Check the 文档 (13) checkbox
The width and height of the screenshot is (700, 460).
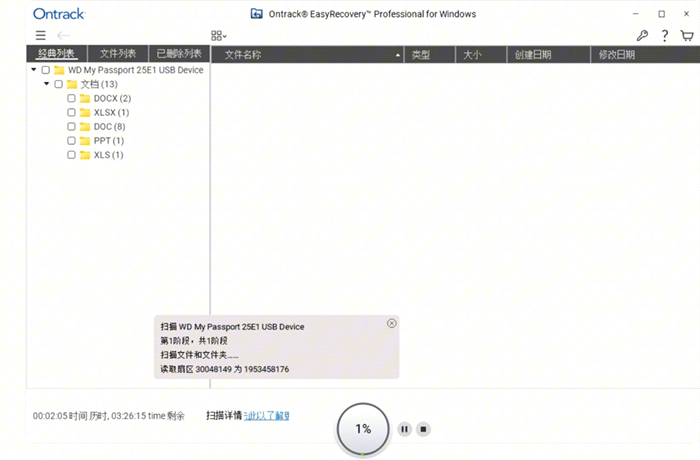tap(58, 84)
